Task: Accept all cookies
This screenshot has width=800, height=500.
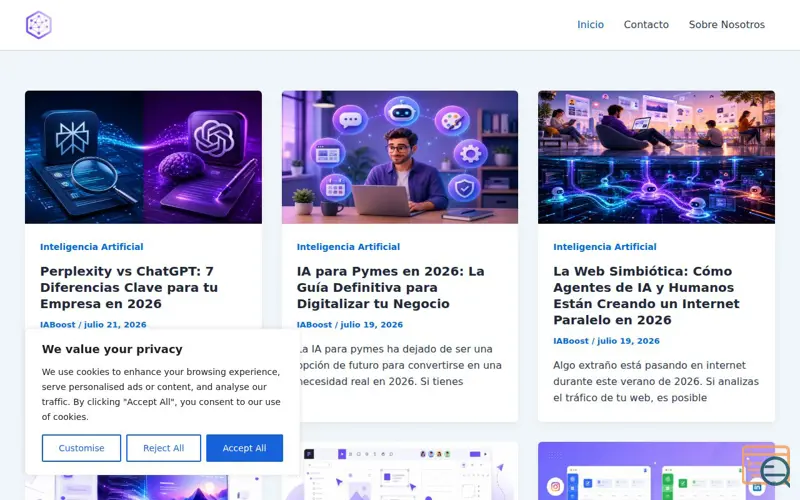Action: (x=244, y=448)
